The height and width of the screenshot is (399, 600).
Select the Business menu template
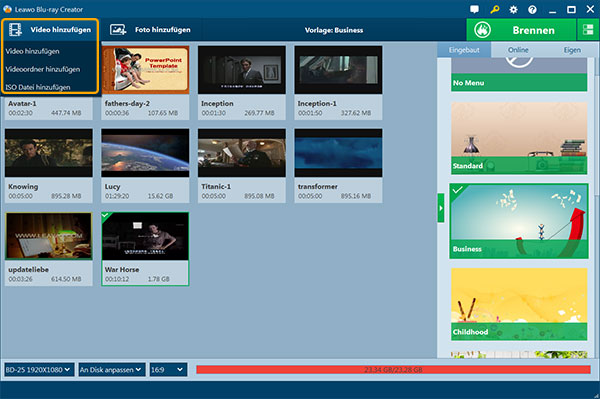(519, 221)
